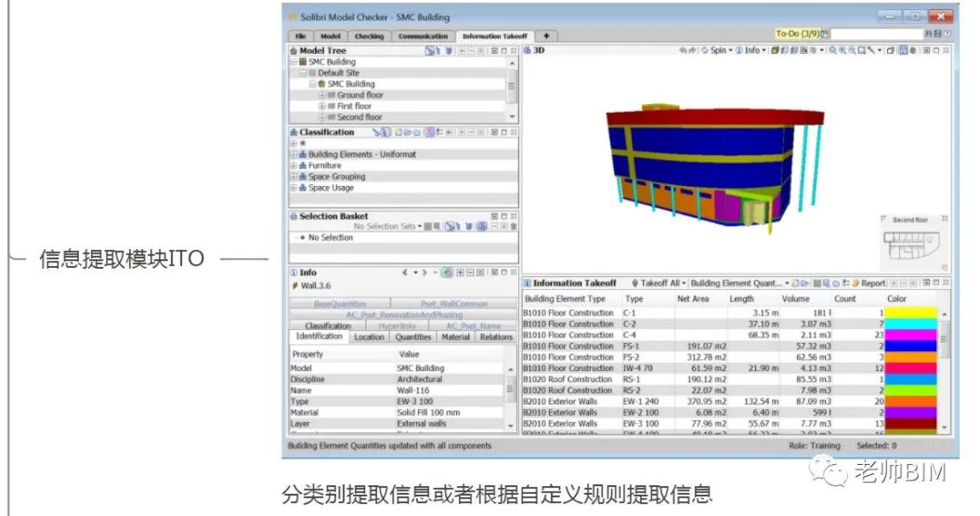Select the Quantities tab in Info panel
The image size is (980, 516).
[x=412, y=337]
